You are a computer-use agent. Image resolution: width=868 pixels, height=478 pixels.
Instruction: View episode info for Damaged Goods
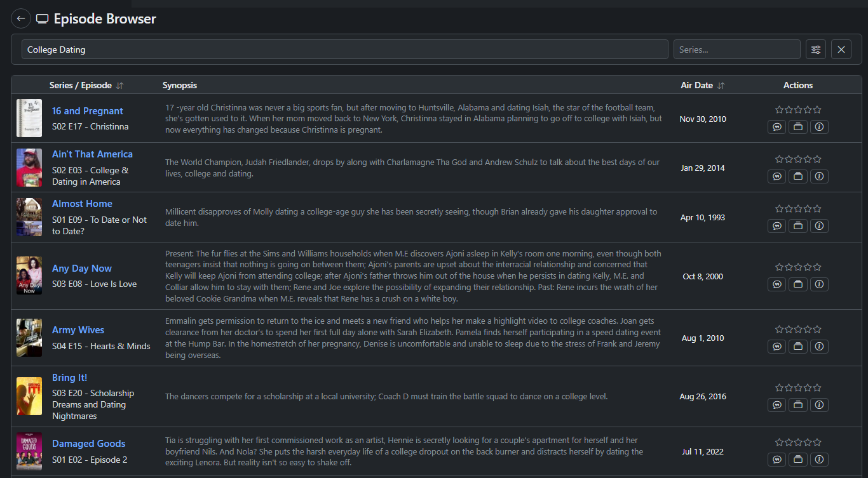coord(819,460)
